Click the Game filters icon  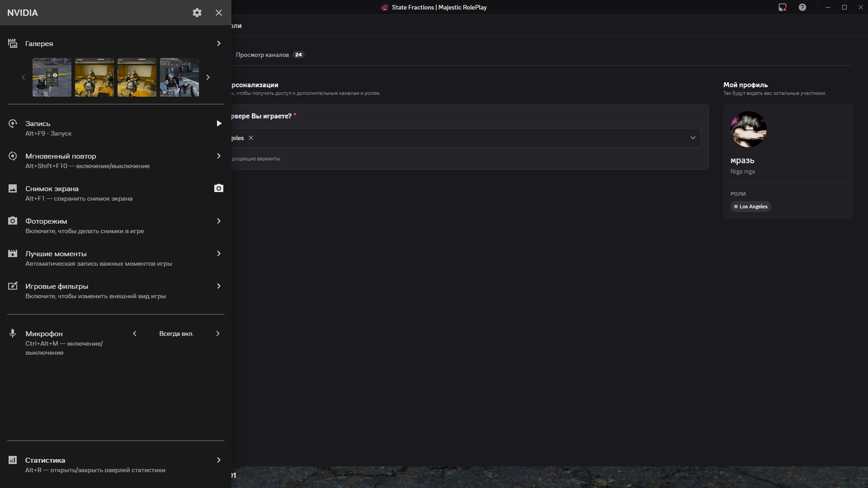(13, 286)
